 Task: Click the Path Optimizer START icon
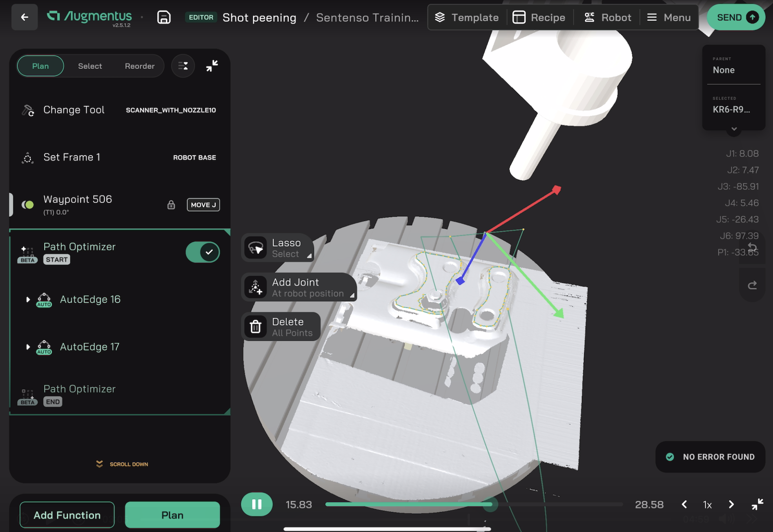27,254
